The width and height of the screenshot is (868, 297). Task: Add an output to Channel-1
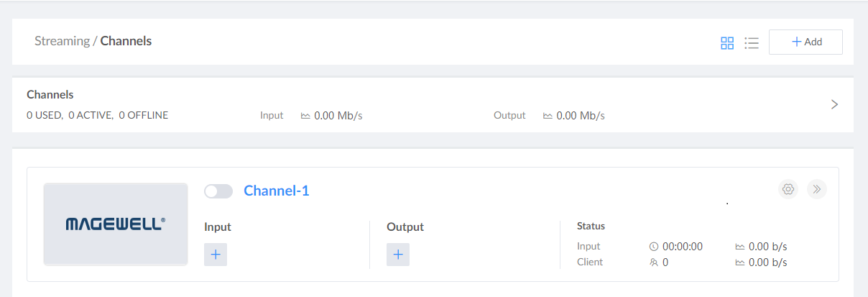pos(398,255)
